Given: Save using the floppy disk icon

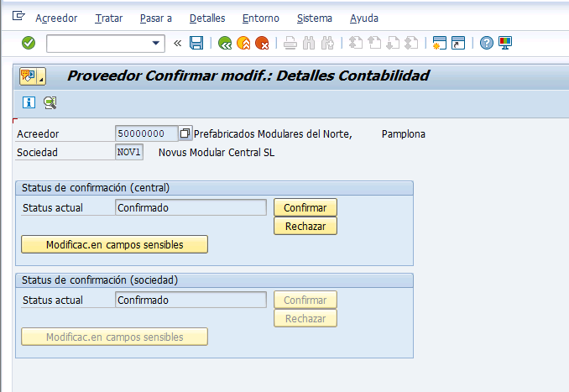Looking at the screenshot, I should point(196,43).
